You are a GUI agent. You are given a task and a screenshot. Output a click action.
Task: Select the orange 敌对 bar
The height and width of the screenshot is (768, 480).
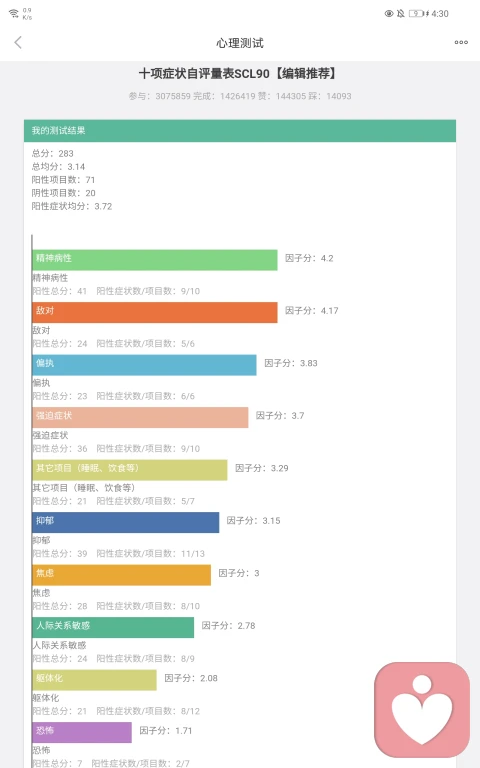155,312
